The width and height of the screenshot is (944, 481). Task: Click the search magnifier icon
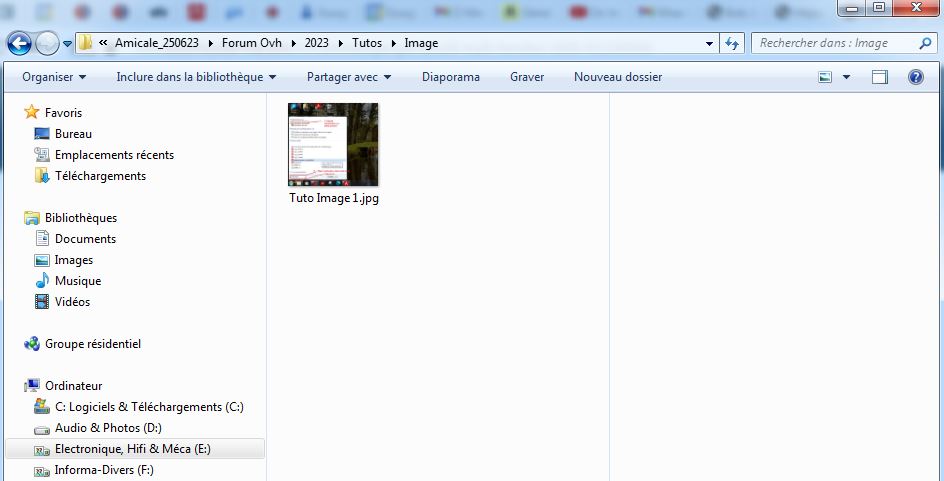(925, 44)
